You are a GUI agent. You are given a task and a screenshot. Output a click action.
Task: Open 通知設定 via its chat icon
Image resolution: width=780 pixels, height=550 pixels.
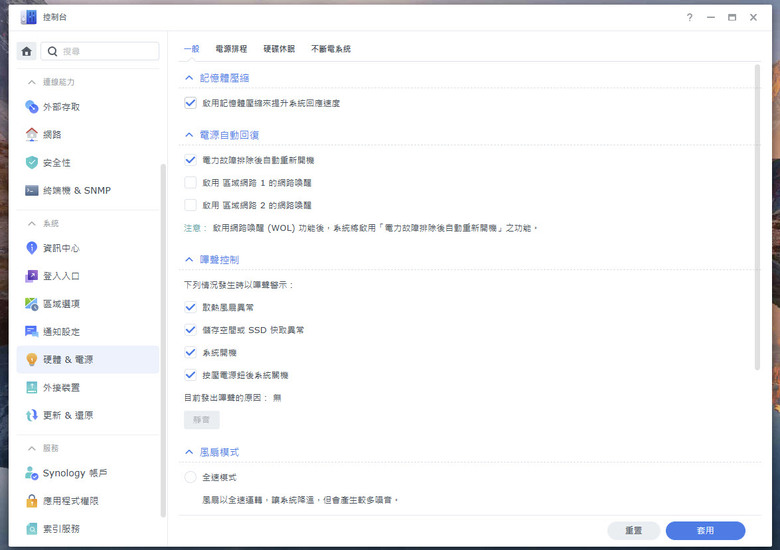click(x=31, y=332)
